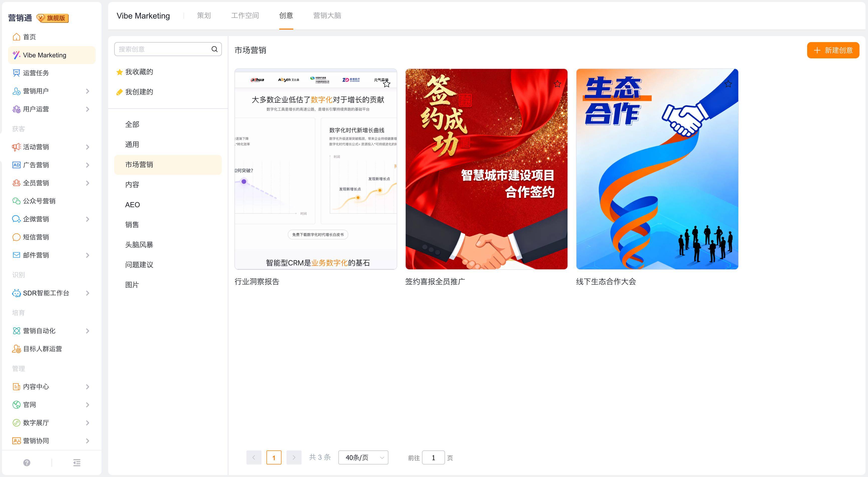The image size is (868, 477).
Task: Switch to the 营销大脑 tab
Action: pos(327,16)
